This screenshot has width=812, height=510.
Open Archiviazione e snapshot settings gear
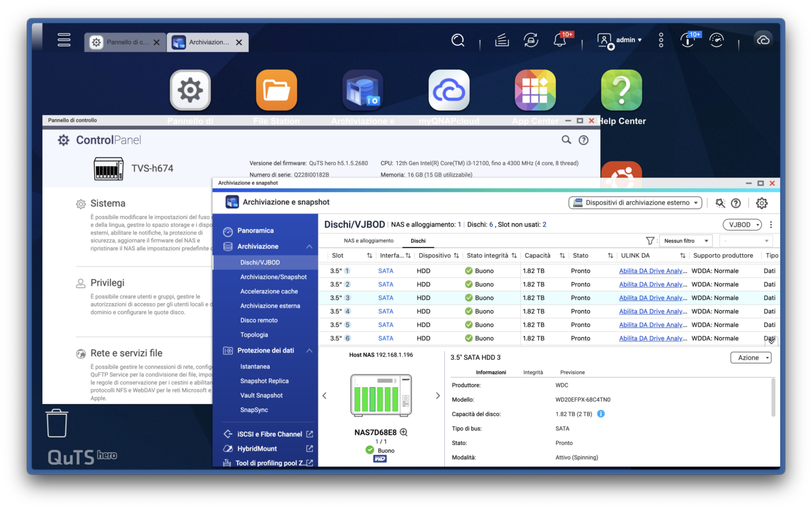(x=762, y=203)
